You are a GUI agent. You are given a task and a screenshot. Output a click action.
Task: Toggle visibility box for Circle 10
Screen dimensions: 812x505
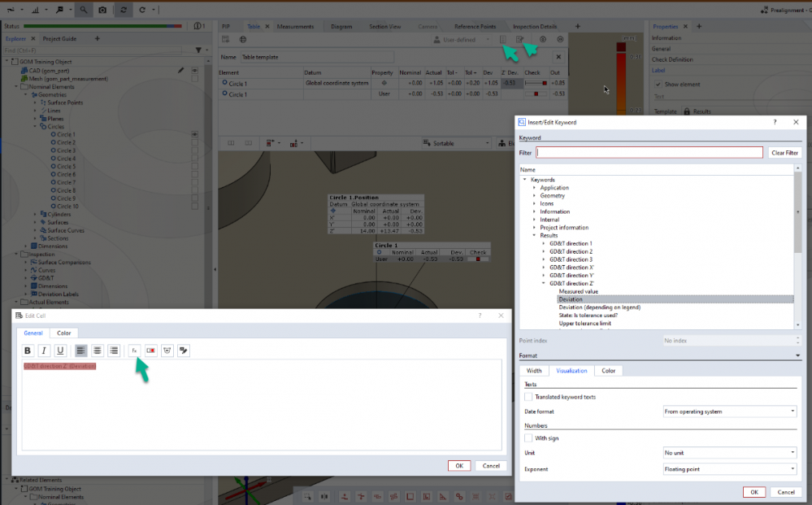point(195,206)
